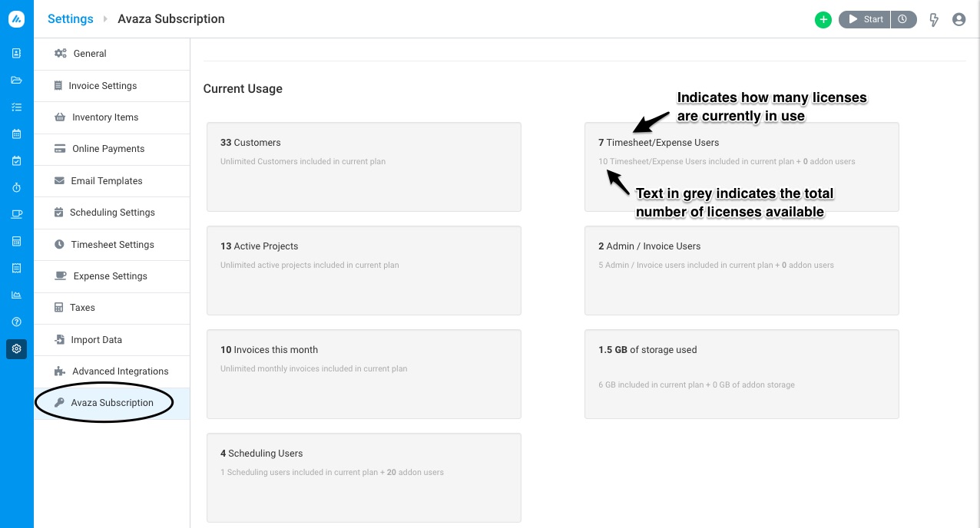980x528 pixels.
Task: Open the Projects folder icon in sidebar
Action: point(17,81)
